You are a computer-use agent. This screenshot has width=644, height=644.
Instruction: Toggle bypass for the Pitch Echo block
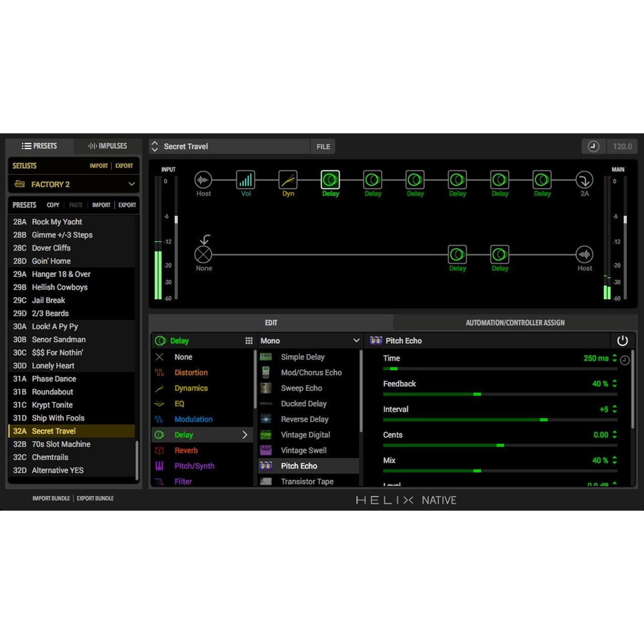coord(623,341)
